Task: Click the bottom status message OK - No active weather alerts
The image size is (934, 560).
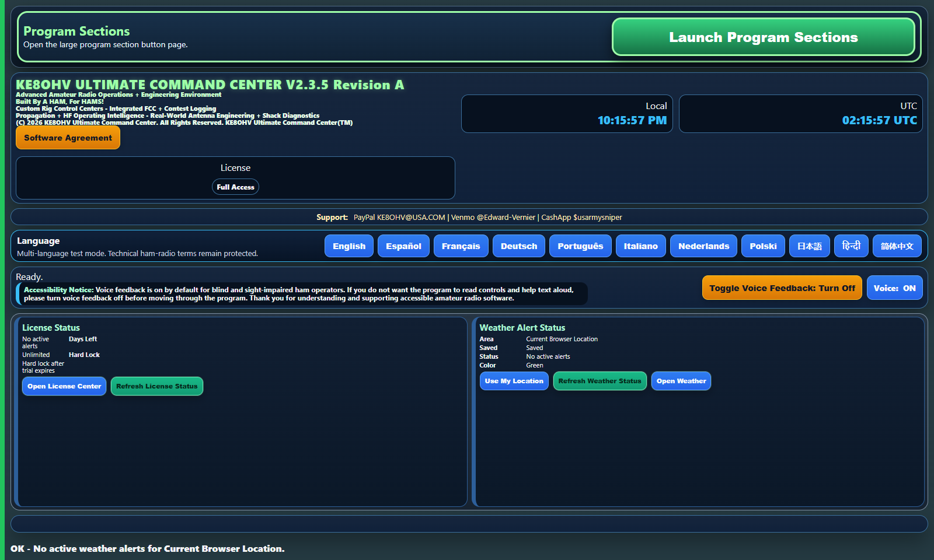Action: click(x=148, y=548)
